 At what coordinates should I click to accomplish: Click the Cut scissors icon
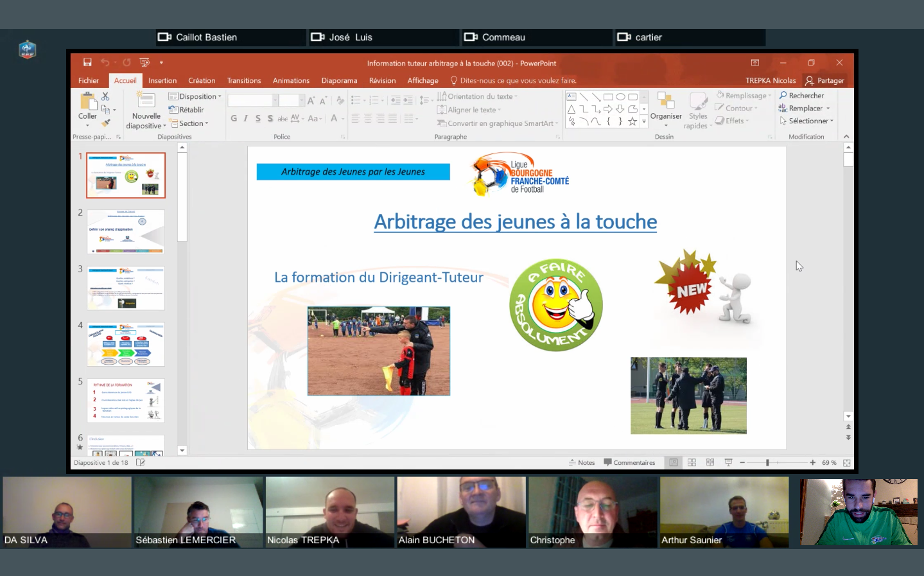[x=105, y=96]
